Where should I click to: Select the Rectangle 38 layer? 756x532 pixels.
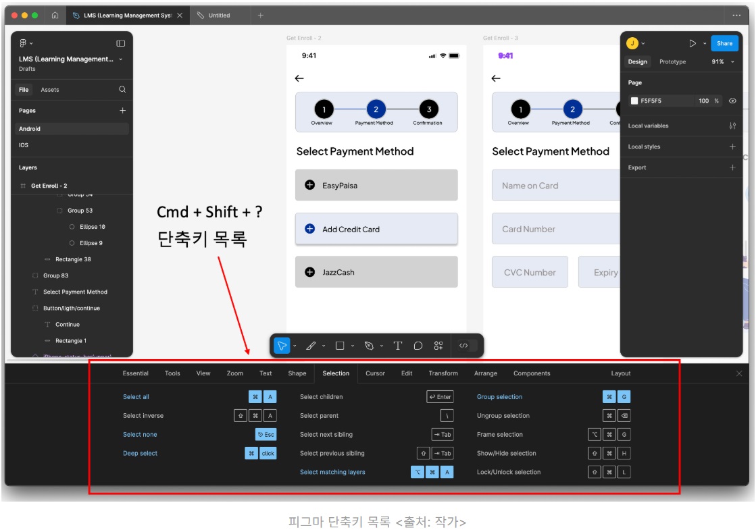coord(72,259)
